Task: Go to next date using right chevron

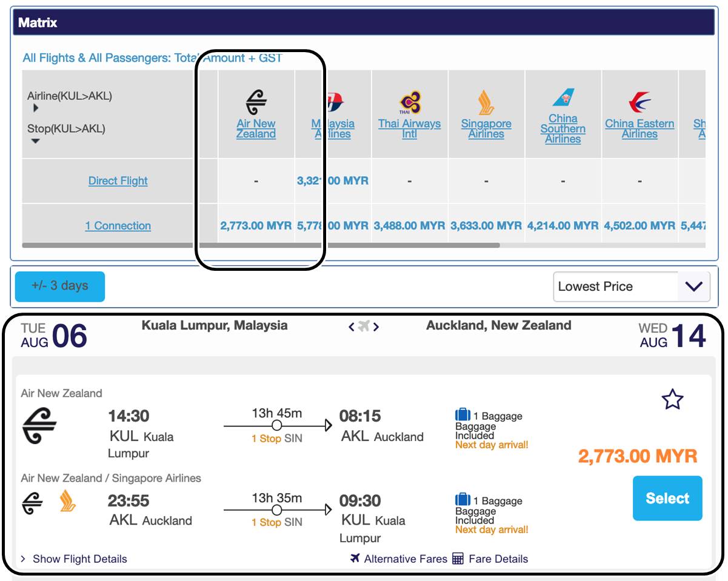Action: click(x=376, y=327)
